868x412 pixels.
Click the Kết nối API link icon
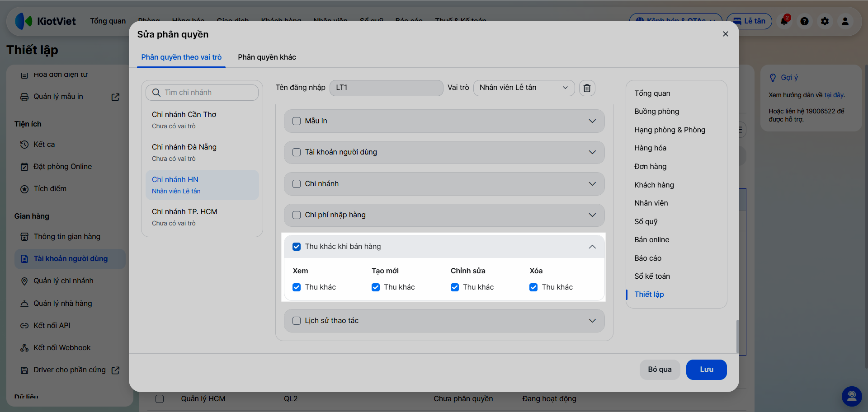24,326
